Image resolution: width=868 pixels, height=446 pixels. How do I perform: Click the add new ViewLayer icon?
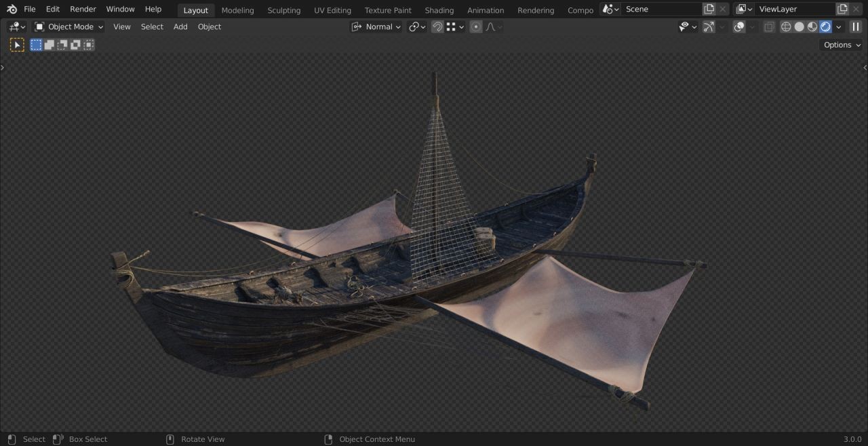[x=842, y=9]
